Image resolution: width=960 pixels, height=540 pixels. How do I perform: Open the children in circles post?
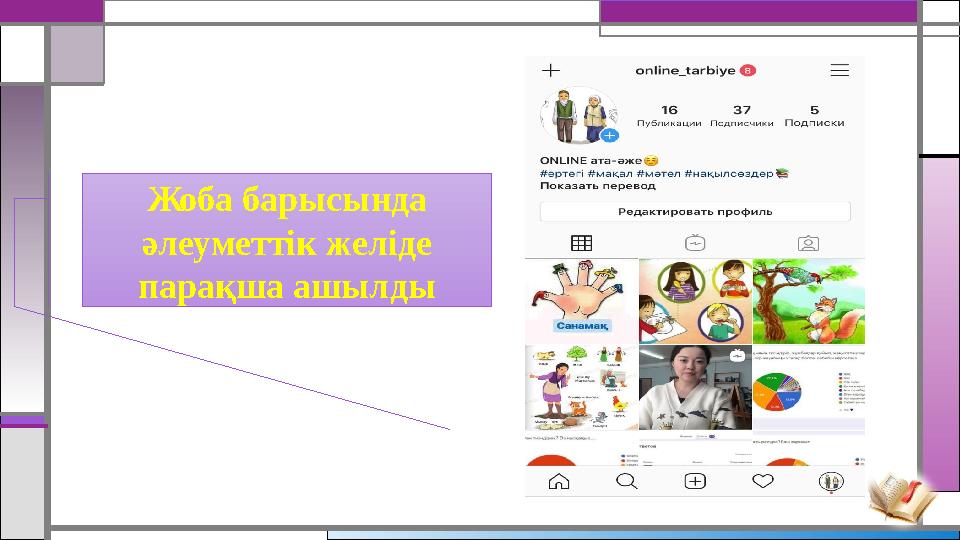pos(695,301)
